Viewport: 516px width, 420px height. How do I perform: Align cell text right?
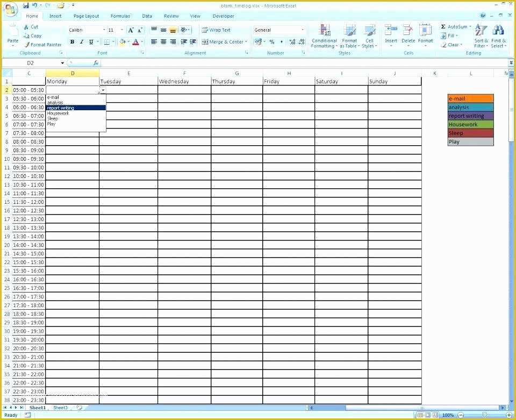173,42
